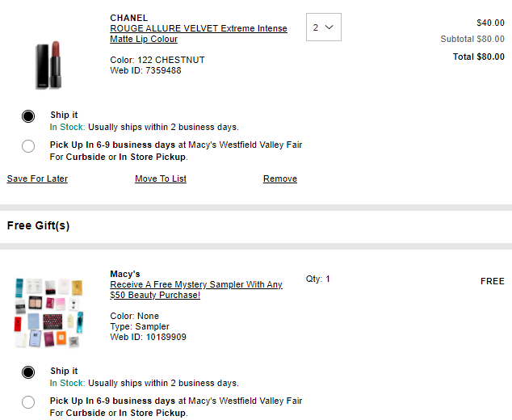This screenshot has width=512, height=420.
Task: Click the Free Gift(s) section heading
Action: (x=38, y=225)
